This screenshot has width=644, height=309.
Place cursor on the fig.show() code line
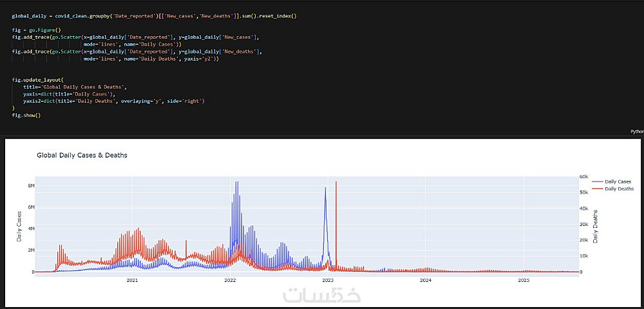click(26, 115)
